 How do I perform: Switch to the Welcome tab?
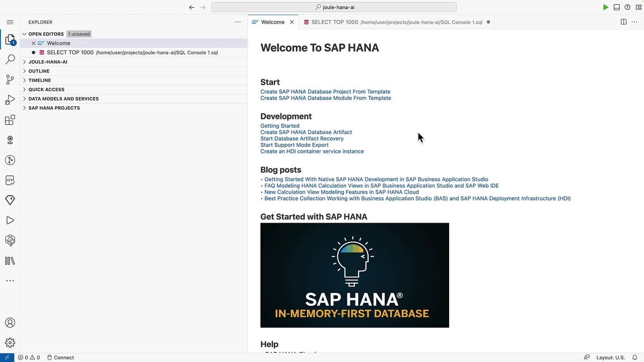tap(273, 22)
